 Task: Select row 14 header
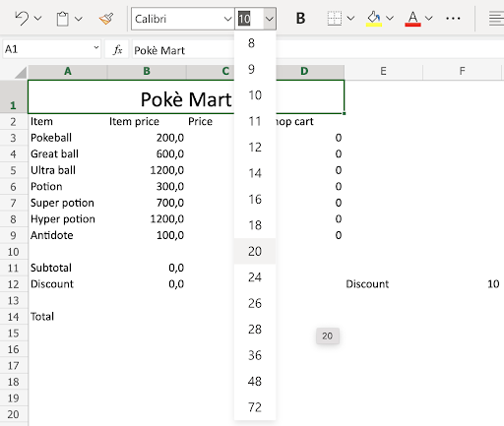click(14, 317)
